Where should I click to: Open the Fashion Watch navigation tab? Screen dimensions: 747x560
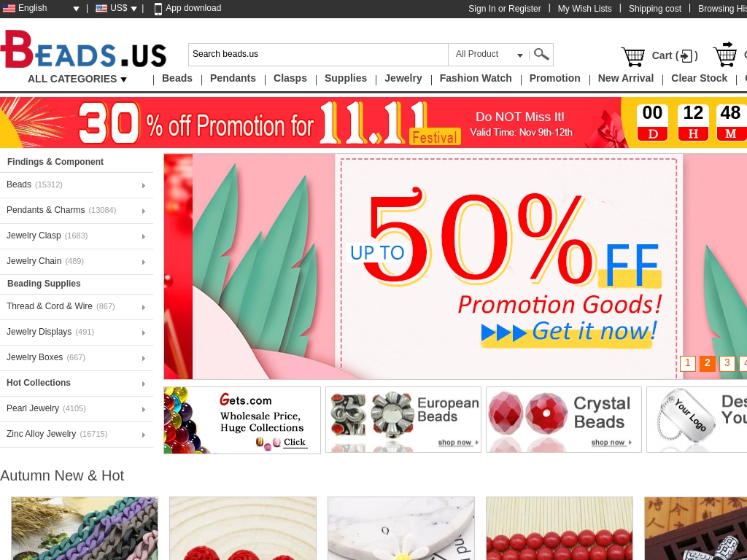[x=476, y=78]
